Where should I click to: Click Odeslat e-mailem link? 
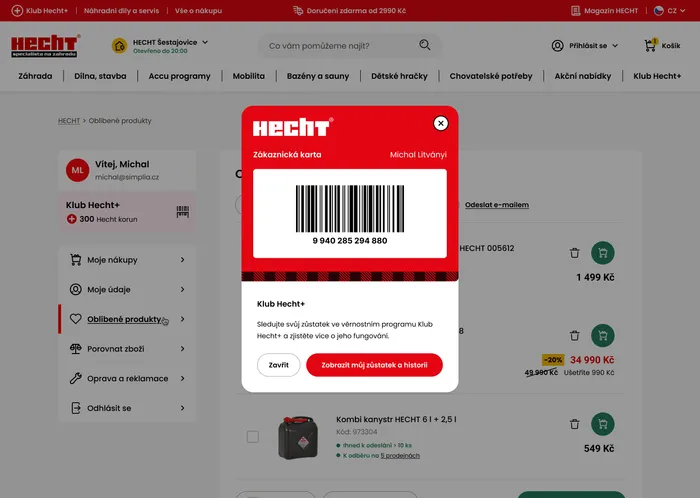pyautogui.click(x=497, y=205)
